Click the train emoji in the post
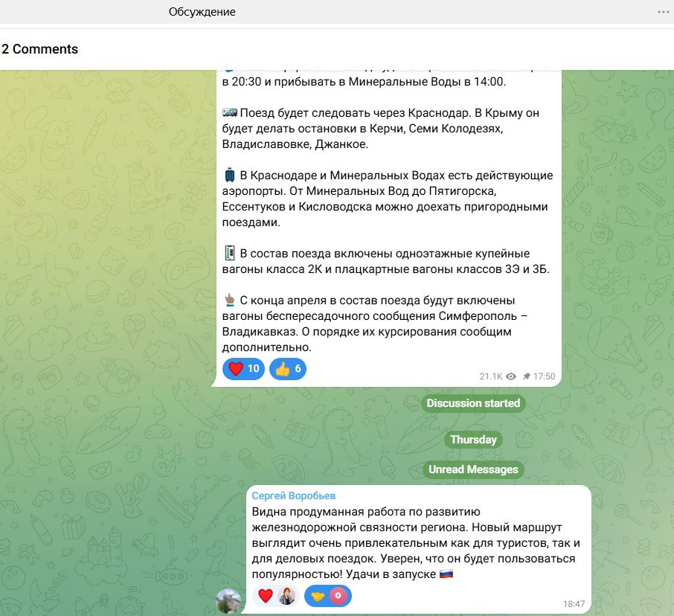Screen dimensions: 674x616 [x=230, y=112]
